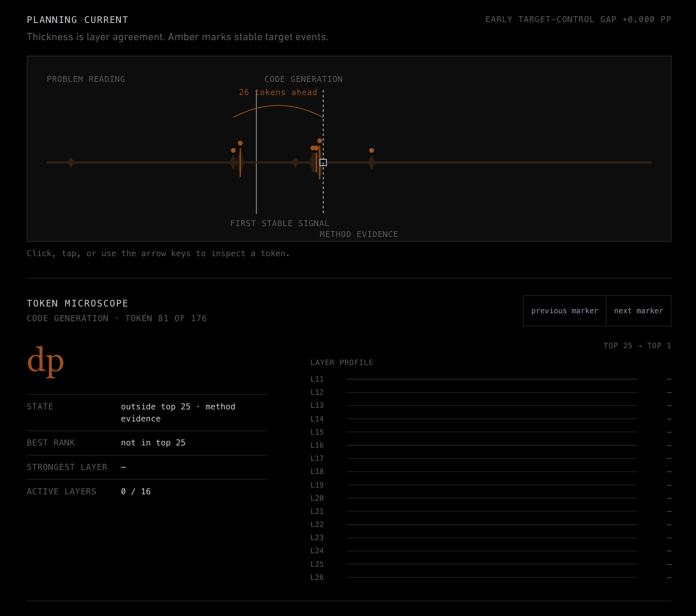The height and width of the screenshot is (616, 696).
Task: Click the METHOD EVIDENCE label
Action: pyautogui.click(x=359, y=234)
